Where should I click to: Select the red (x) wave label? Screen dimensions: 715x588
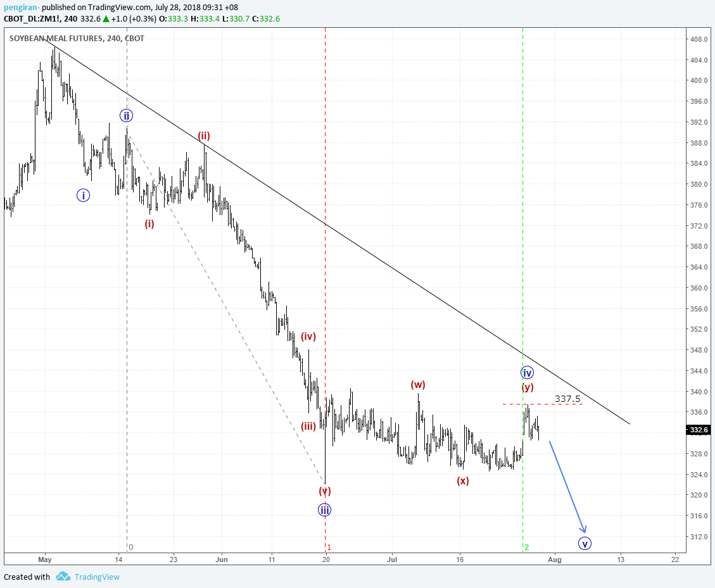464,480
